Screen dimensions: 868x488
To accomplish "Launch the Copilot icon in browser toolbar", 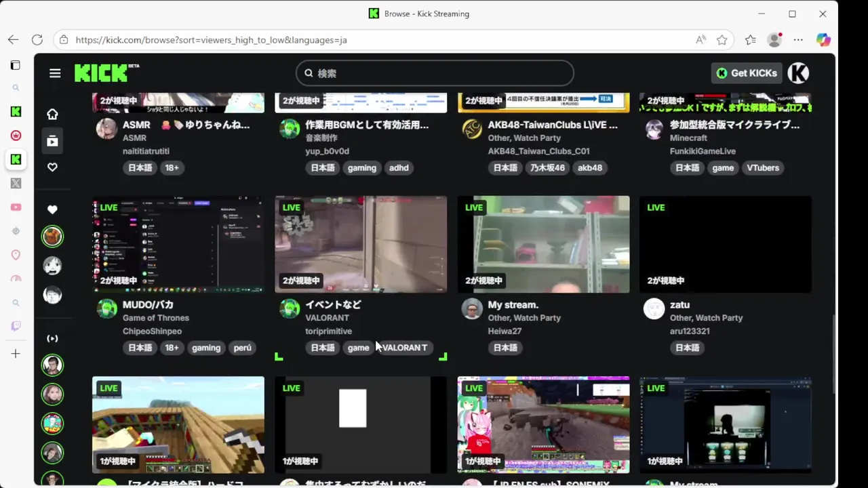I will [823, 40].
